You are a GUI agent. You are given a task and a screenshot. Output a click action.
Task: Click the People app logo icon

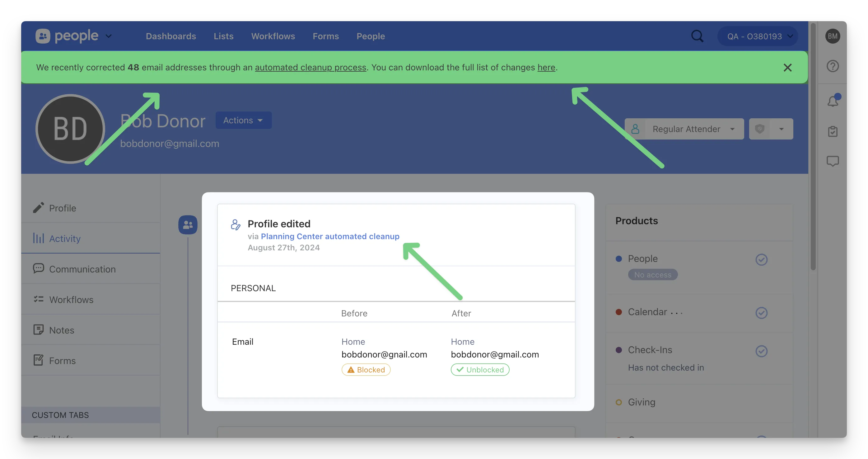pyautogui.click(x=43, y=36)
